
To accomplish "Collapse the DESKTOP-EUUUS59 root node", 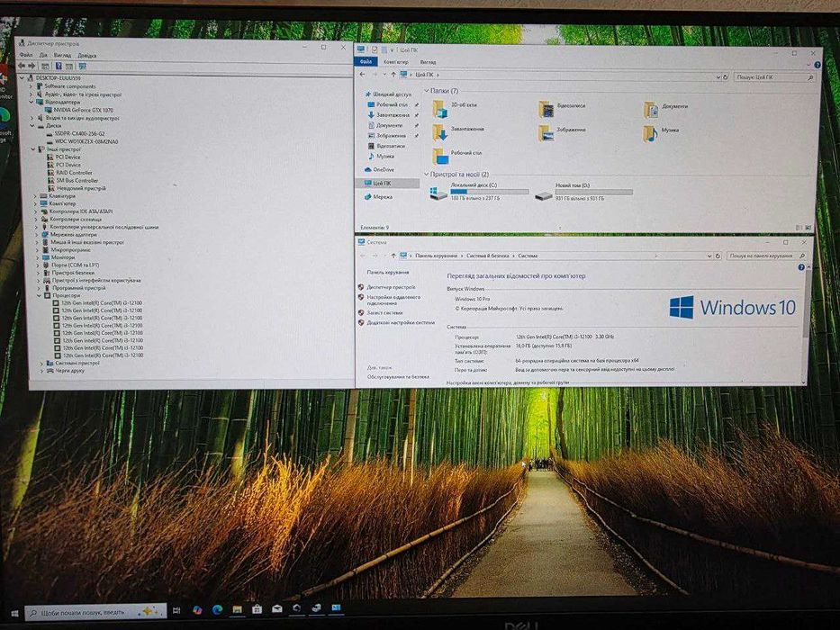I will tap(23, 78).
